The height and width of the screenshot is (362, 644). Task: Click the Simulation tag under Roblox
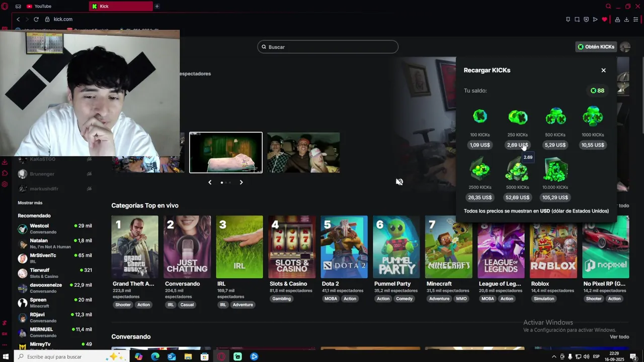[544, 299]
